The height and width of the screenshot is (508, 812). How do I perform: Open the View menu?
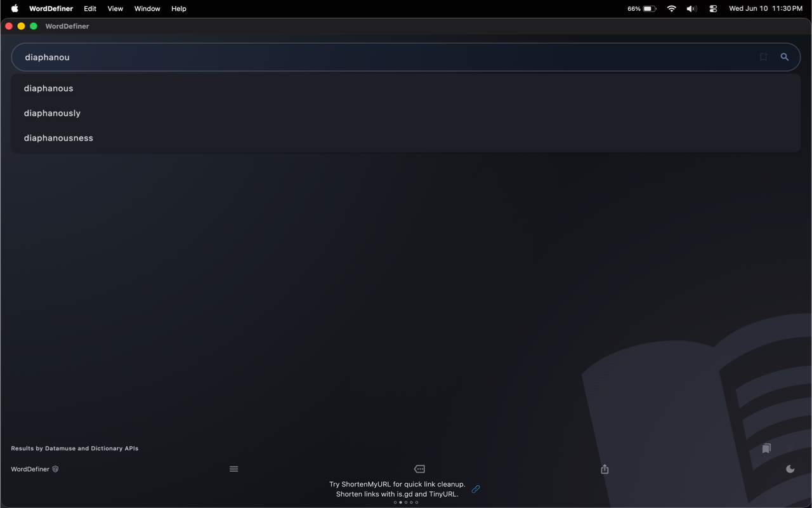(115, 9)
